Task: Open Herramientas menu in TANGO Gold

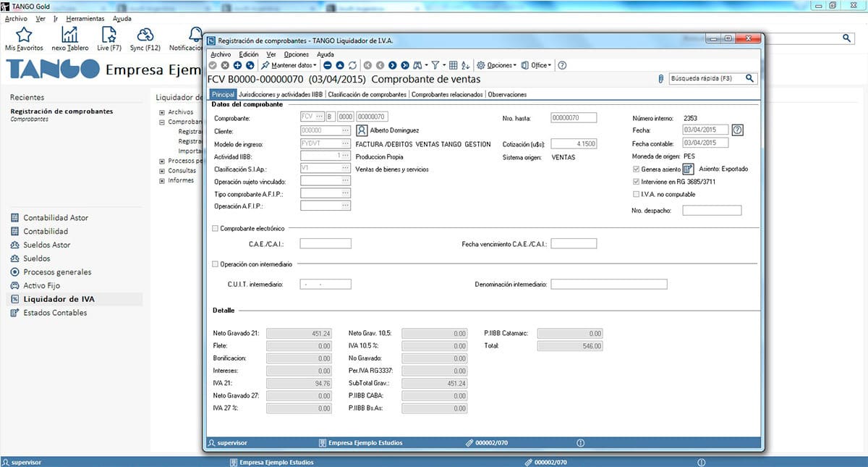Action: point(85,18)
